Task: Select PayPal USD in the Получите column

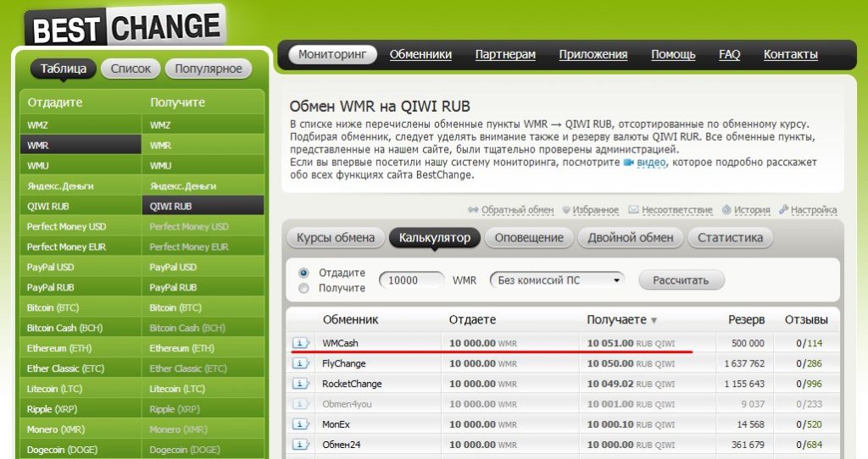Action: pyautogui.click(x=203, y=267)
